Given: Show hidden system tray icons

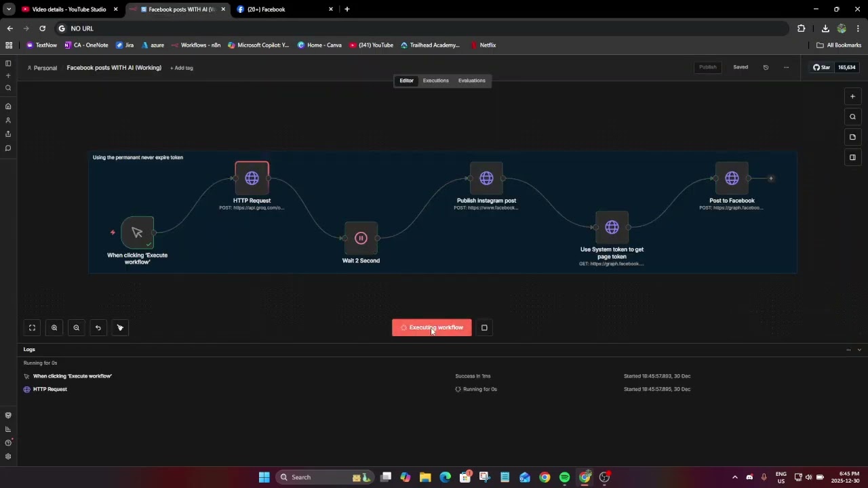Looking at the screenshot, I should click(734, 477).
